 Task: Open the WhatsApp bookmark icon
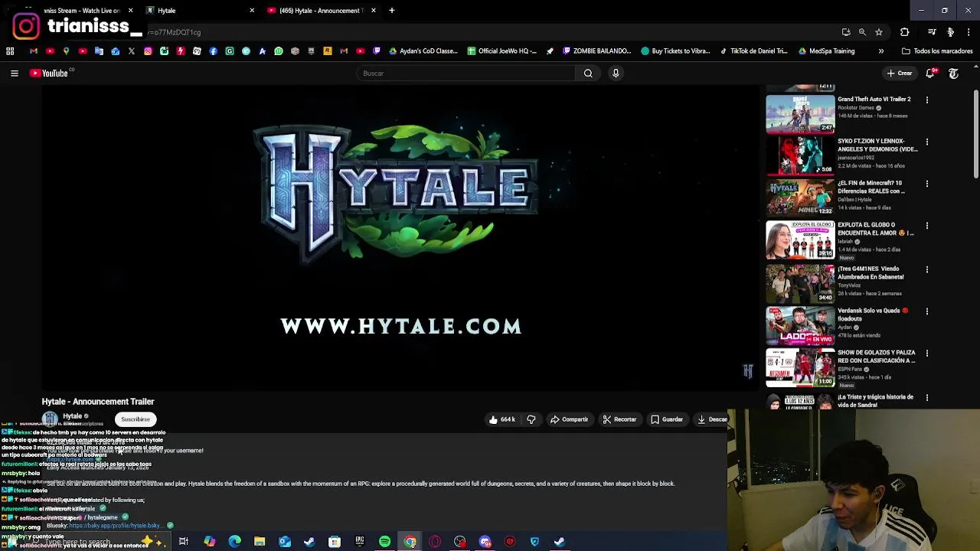click(279, 51)
